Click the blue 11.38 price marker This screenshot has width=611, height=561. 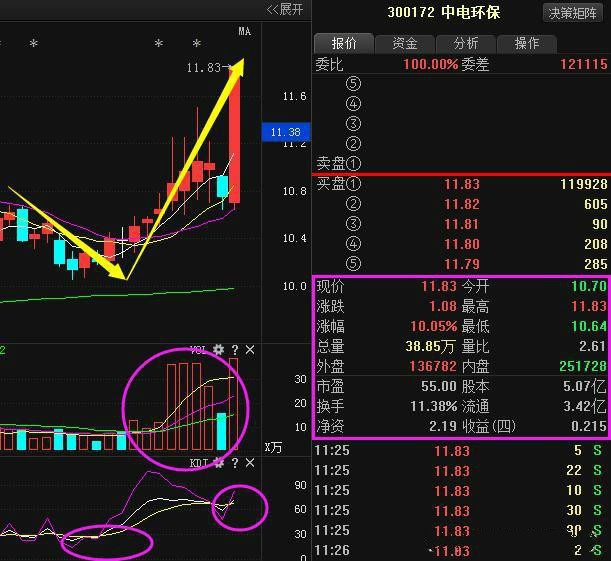point(286,132)
